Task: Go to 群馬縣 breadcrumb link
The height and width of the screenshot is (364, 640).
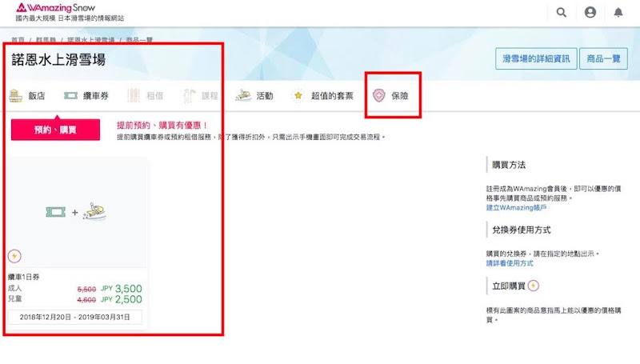Action: [x=46, y=40]
